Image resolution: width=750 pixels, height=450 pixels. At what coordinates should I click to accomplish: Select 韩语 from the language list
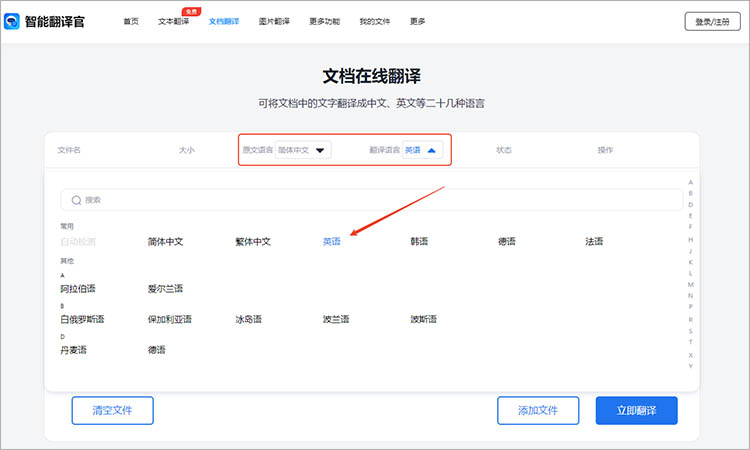(419, 241)
